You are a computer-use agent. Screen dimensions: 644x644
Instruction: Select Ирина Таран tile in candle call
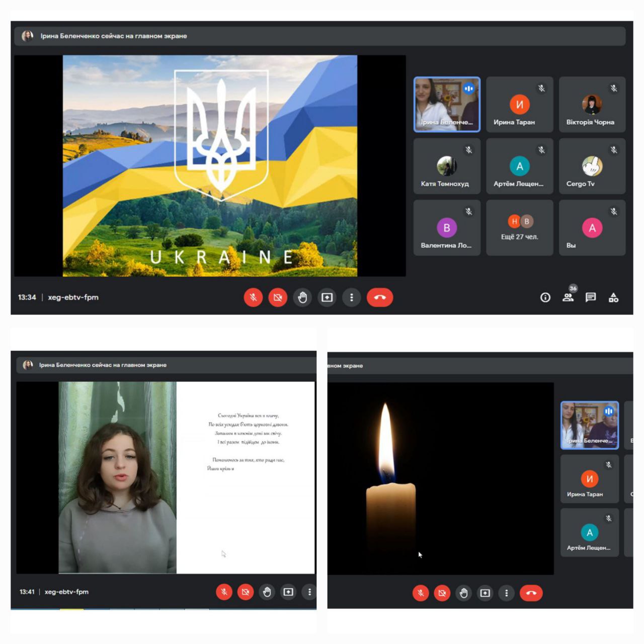click(x=590, y=479)
